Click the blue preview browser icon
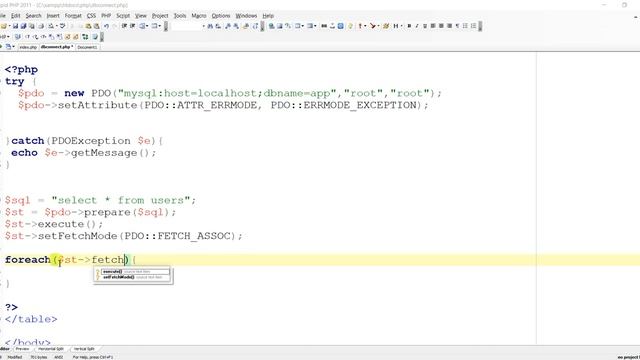Screen dimensions: 640x360 (340, 26)
